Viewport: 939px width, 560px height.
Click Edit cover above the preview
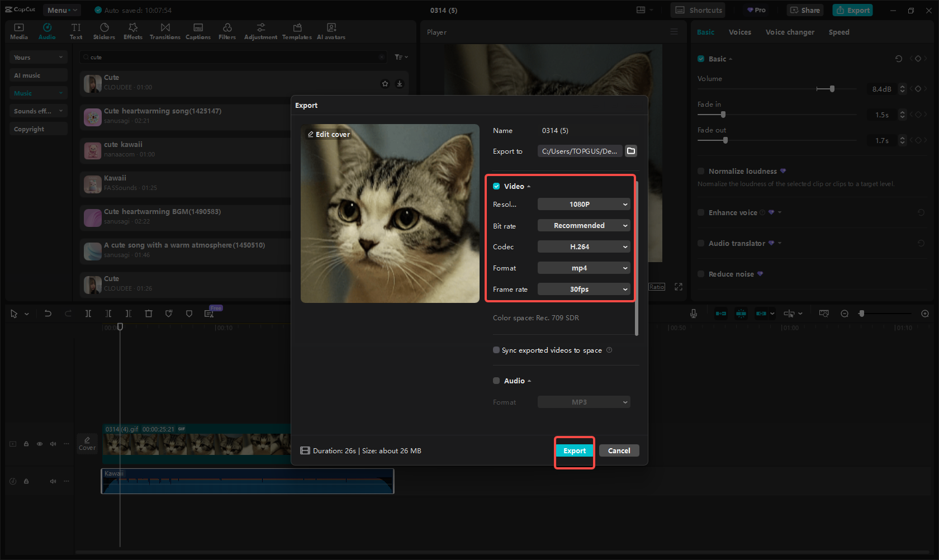coord(329,134)
